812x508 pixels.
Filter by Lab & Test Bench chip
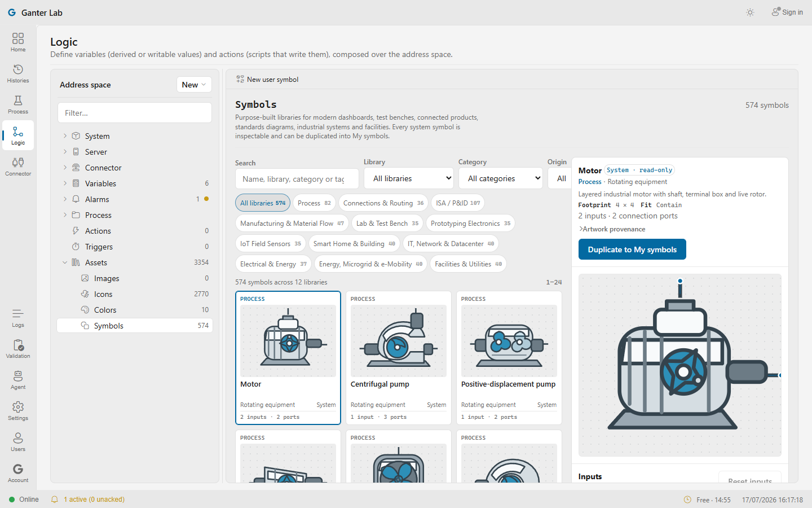(387, 224)
